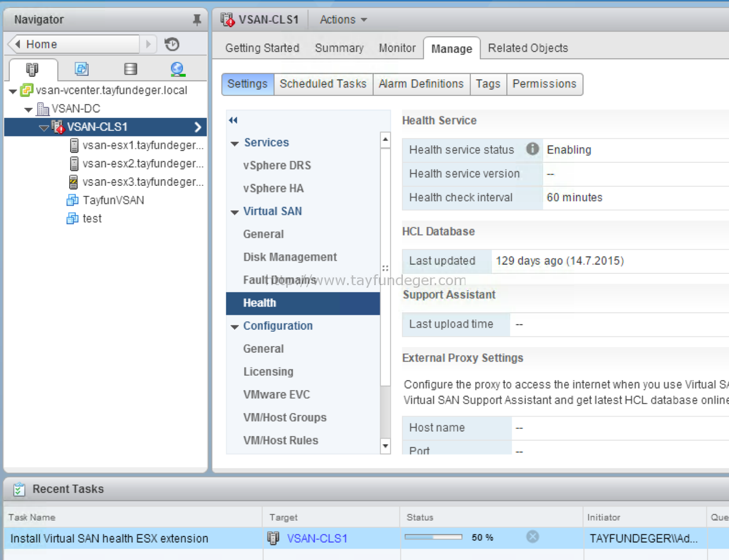Open vSphere DRS settings
The height and width of the screenshot is (560, 729).
pyautogui.click(x=277, y=165)
